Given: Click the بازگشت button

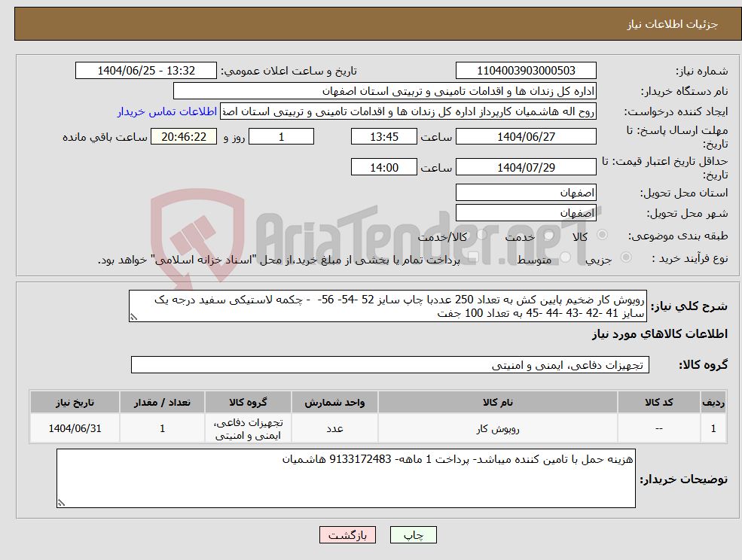Looking at the screenshot, I should 347,534.
